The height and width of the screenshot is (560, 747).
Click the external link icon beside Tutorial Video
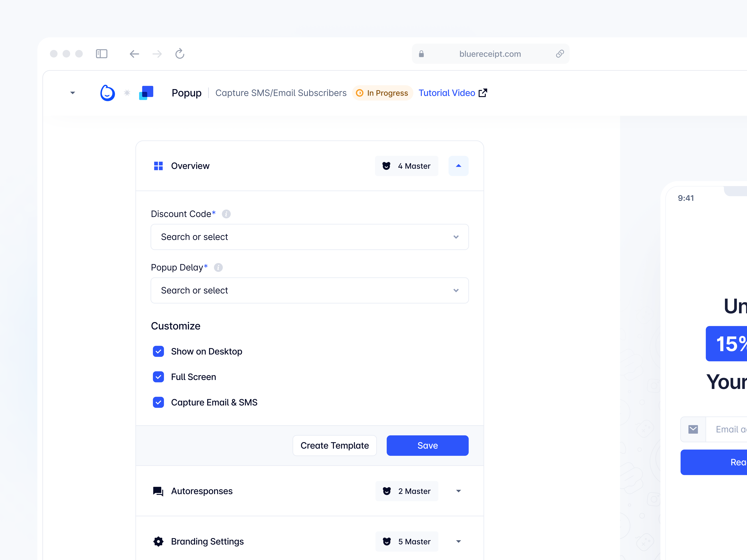coord(483,93)
